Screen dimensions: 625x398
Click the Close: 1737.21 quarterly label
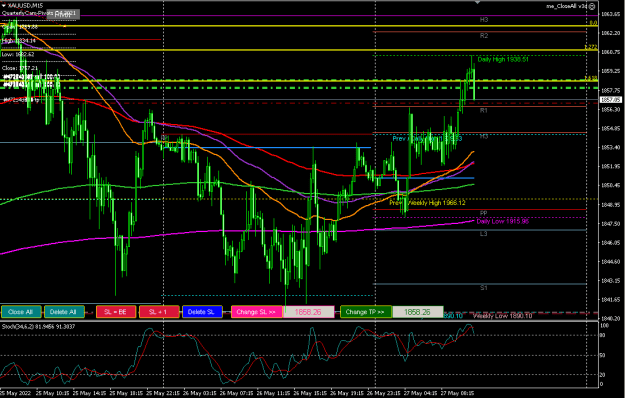(20, 68)
